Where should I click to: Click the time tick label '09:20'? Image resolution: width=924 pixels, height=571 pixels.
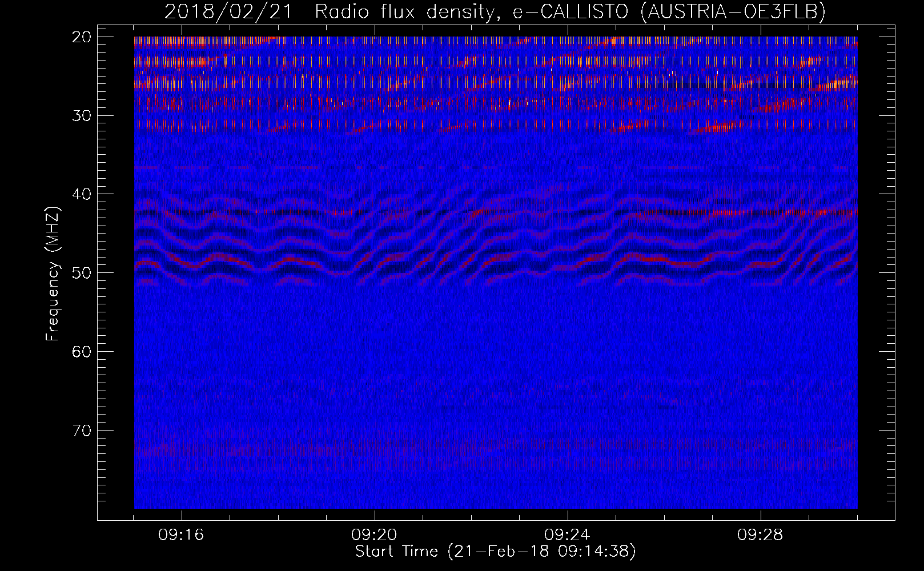[374, 534]
